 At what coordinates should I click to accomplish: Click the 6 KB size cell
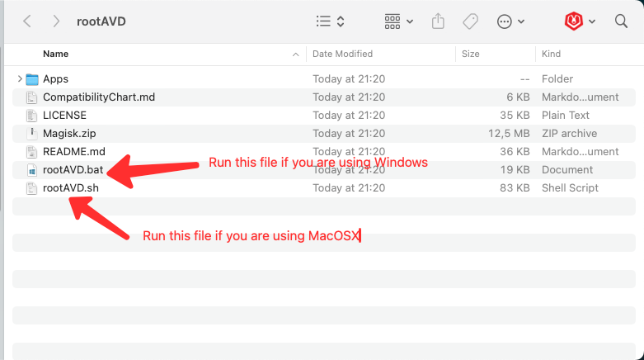pos(518,97)
